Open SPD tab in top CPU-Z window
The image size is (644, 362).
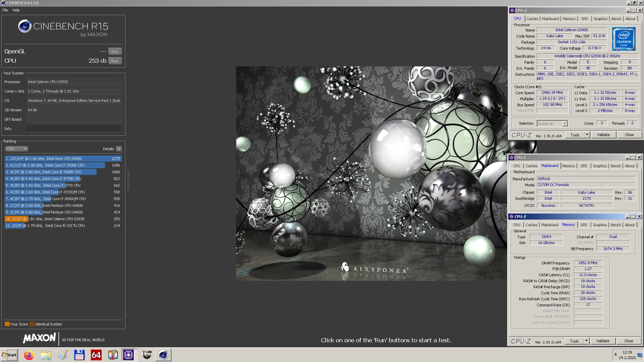pyautogui.click(x=585, y=19)
